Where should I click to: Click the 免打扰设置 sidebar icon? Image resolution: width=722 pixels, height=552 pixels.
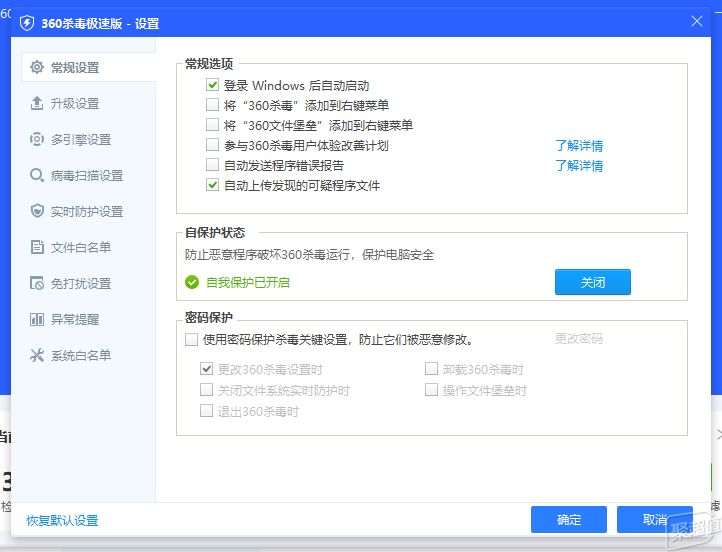37,283
